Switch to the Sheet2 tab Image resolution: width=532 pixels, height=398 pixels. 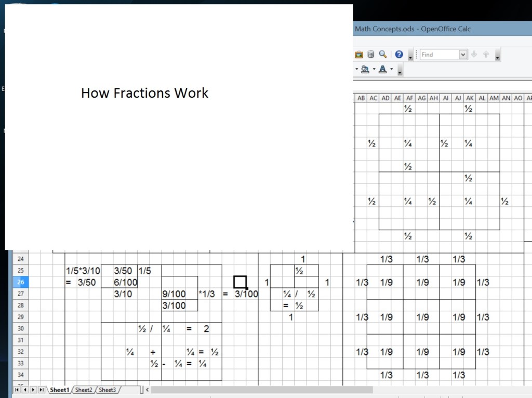84,390
